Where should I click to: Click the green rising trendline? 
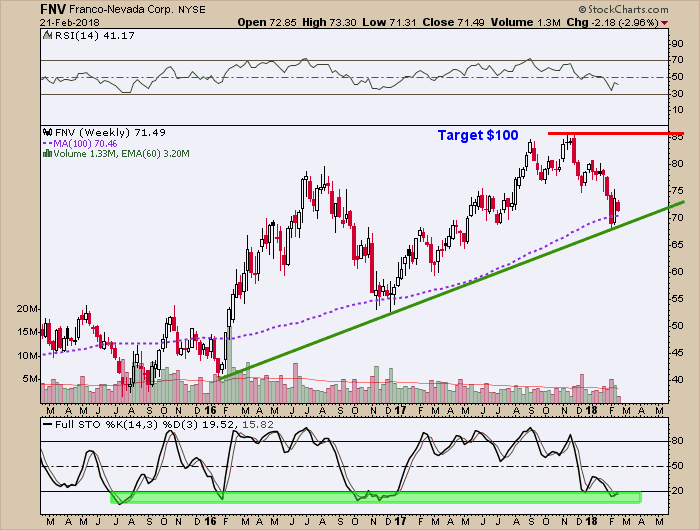coord(451,291)
